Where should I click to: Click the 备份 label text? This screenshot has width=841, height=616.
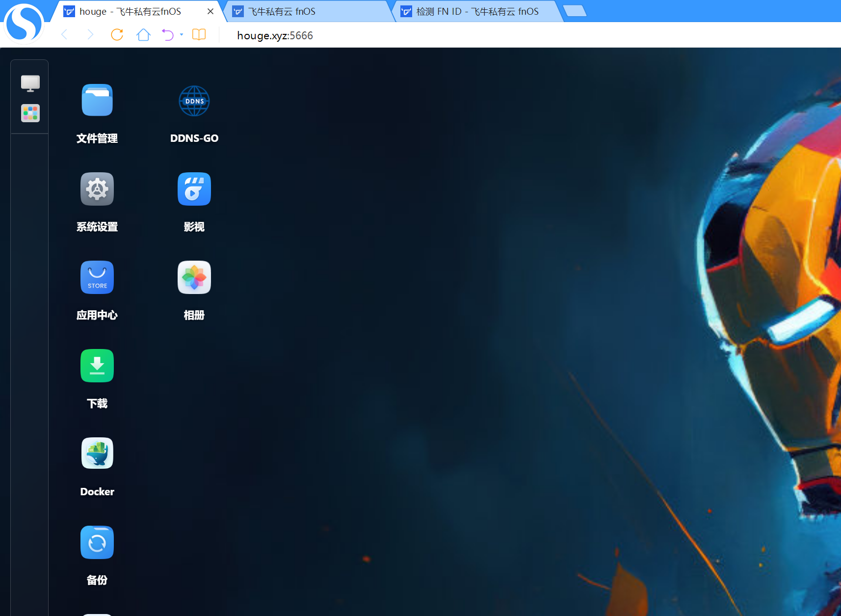pyautogui.click(x=97, y=580)
